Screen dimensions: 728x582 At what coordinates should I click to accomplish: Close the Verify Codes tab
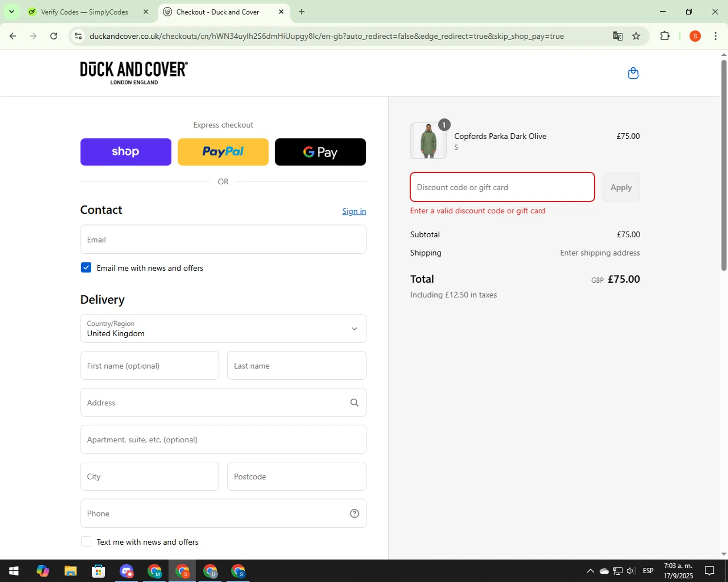click(x=146, y=12)
